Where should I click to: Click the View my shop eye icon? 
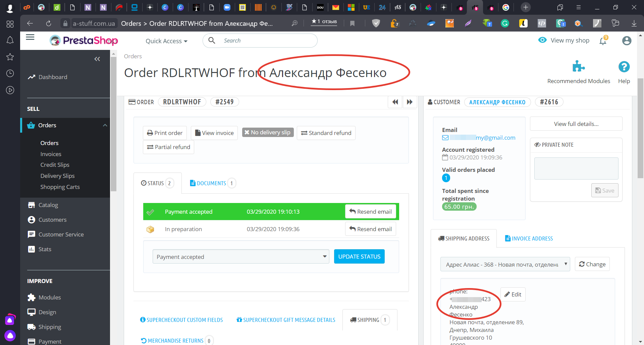coord(542,40)
